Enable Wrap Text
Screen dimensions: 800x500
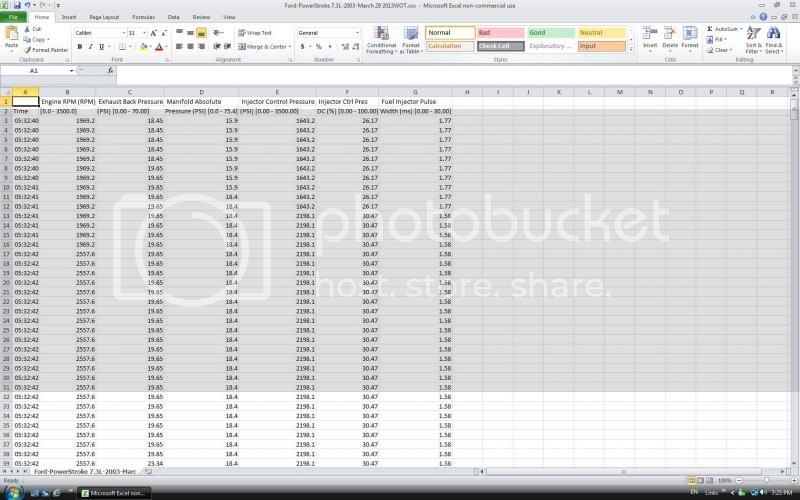tap(255, 33)
